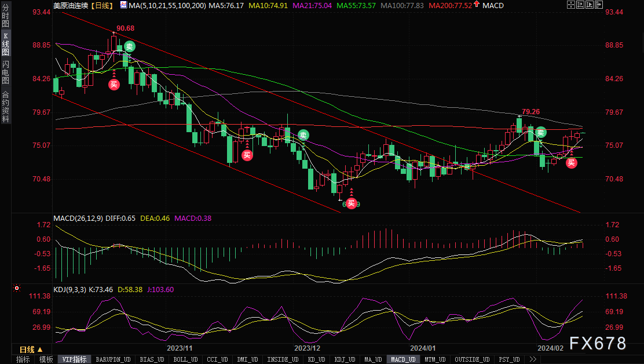Click the red up arrow next to MA200

477,5
